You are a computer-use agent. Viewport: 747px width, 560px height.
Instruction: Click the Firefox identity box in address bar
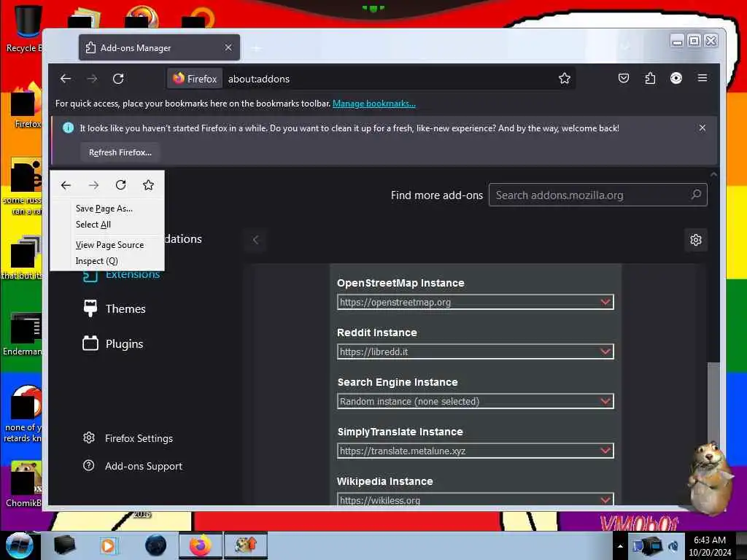point(195,79)
